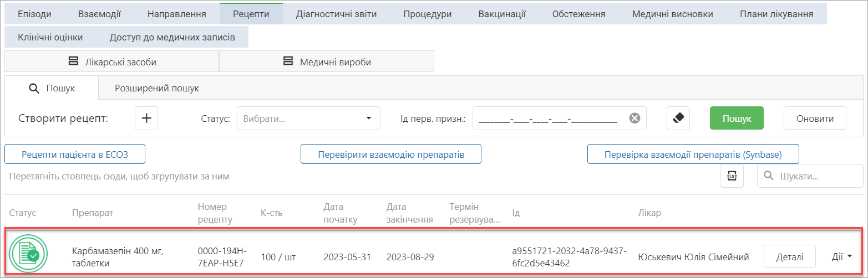Screen dimensions: 868x278
Task: Click the Оновити button
Action: tap(814, 119)
